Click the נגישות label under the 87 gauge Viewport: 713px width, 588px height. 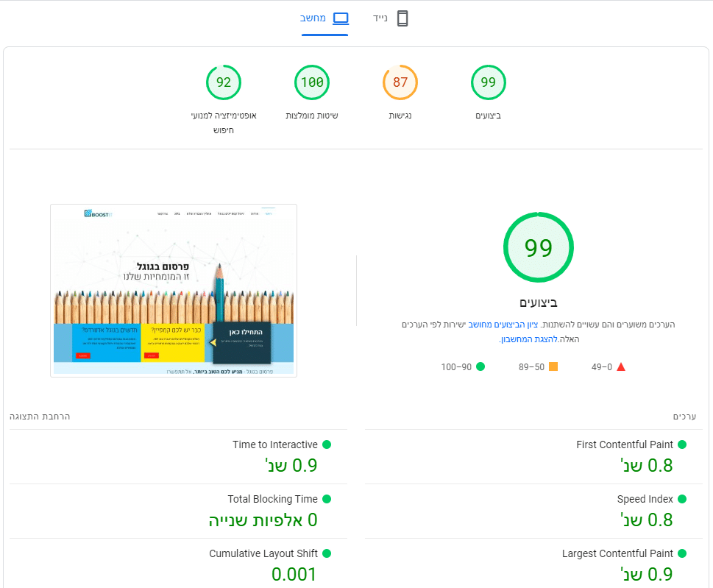[x=400, y=116]
